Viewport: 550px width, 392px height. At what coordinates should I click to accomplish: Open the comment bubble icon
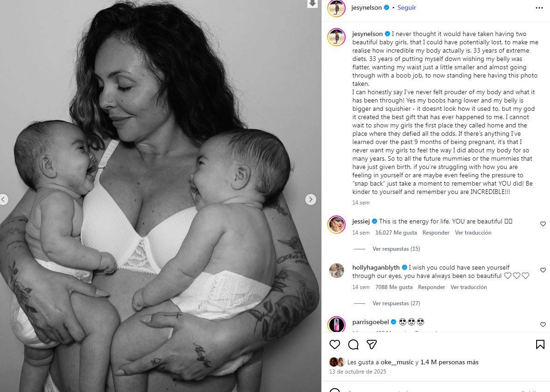353,344
